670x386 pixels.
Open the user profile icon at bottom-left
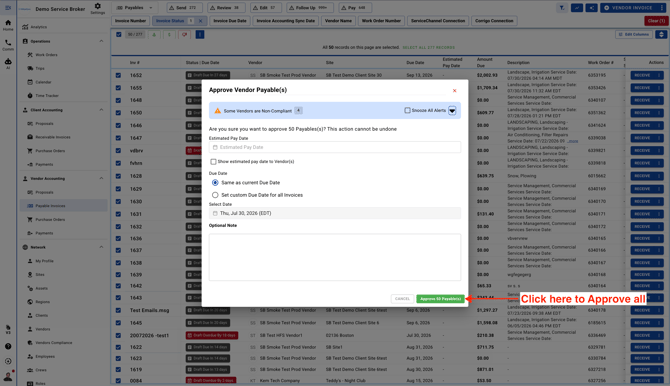[x=8, y=377]
